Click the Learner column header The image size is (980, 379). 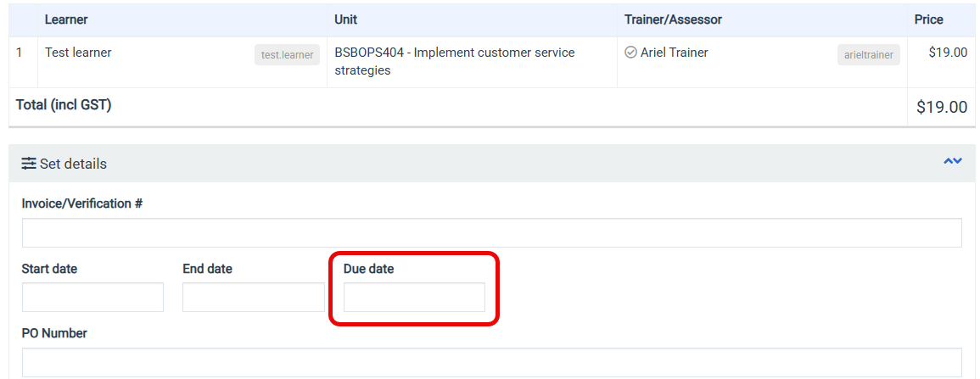(x=66, y=20)
